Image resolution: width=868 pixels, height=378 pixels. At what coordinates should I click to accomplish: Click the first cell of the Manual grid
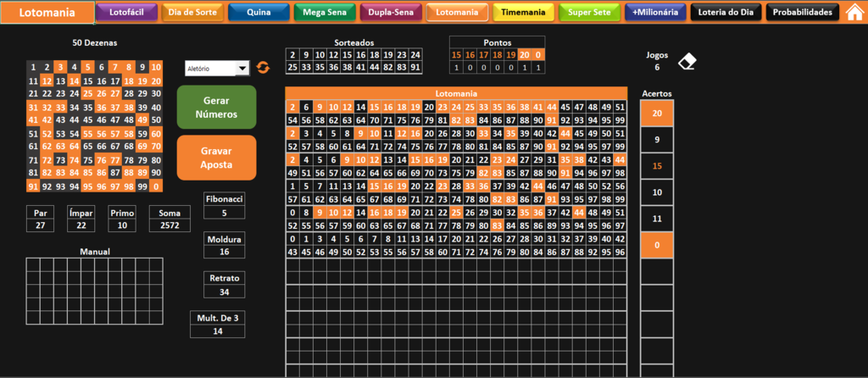pos(33,264)
